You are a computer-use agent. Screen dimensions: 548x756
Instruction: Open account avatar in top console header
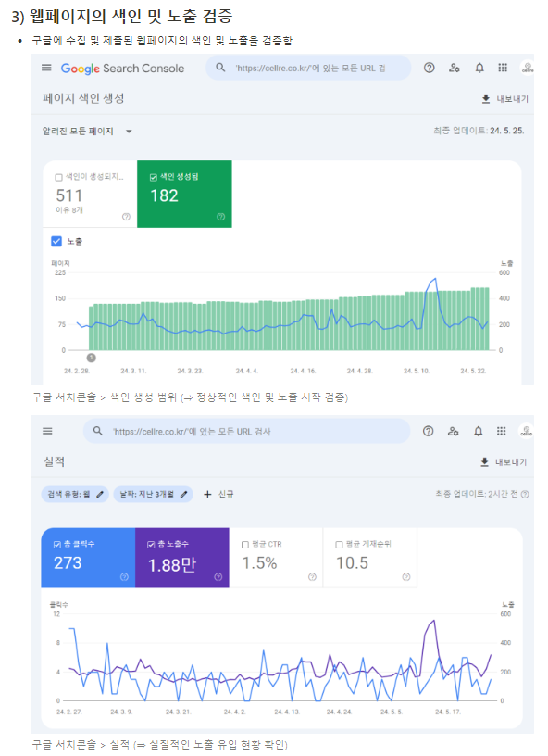pos(528,68)
